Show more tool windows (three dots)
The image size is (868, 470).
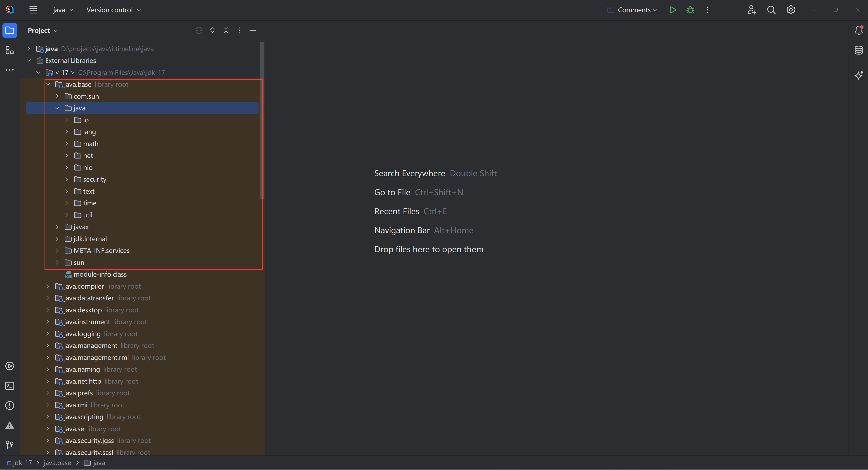[10, 70]
